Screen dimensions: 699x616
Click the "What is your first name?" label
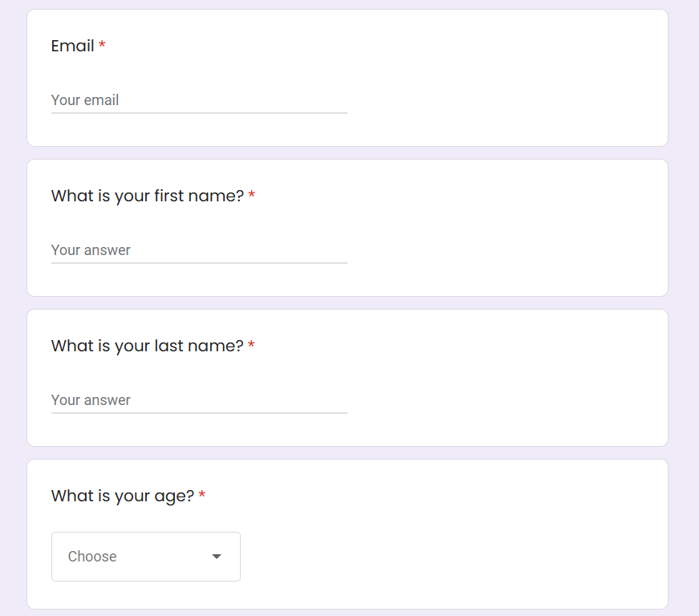(148, 196)
